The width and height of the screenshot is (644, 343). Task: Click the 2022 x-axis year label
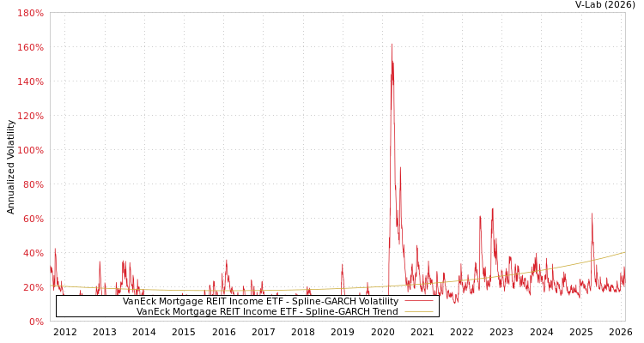[x=462, y=332]
